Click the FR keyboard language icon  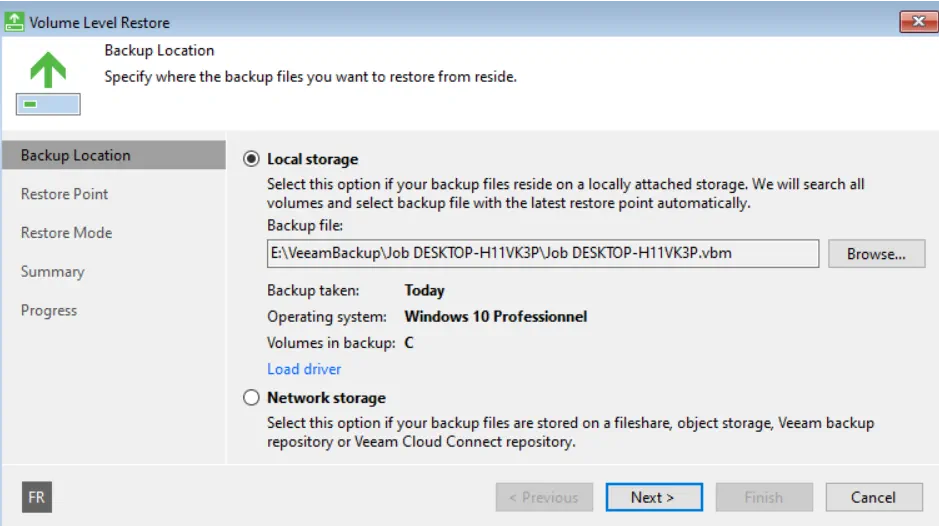coord(37,497)
